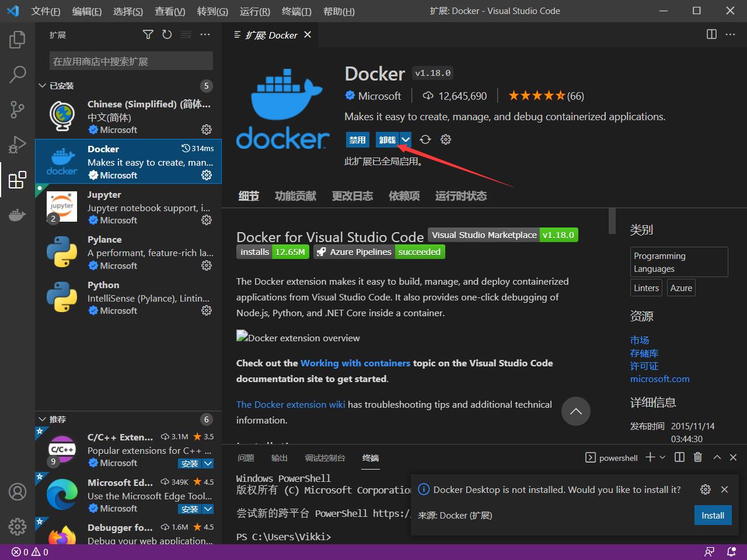
Task: Click the extension details vertical scrollbar
Action: point(612,221)
